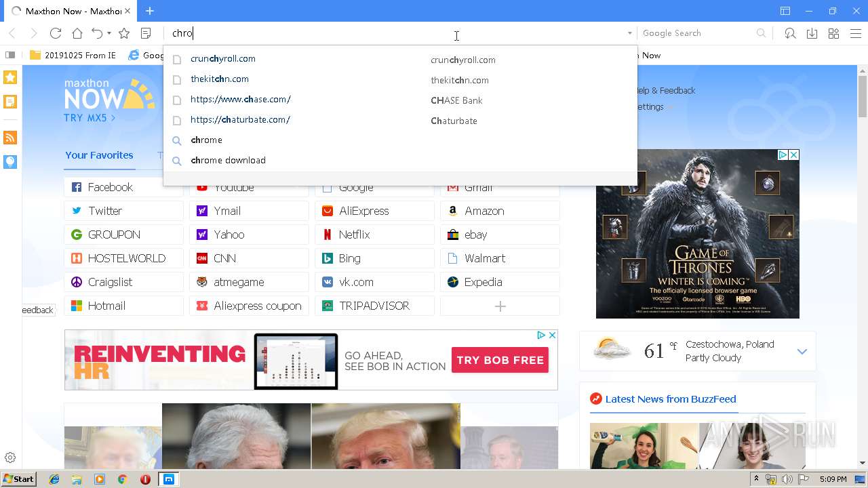The height and width of the screenshot is (488, 868).
Task: Close the Game of Thrones ad
Action: pyautogui.click(x=793, y=155)
